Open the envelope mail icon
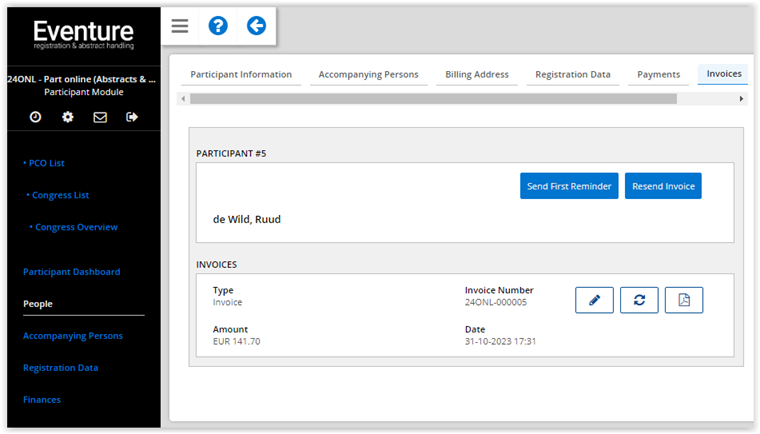This screenshot has height=434, width=760. 100,117
